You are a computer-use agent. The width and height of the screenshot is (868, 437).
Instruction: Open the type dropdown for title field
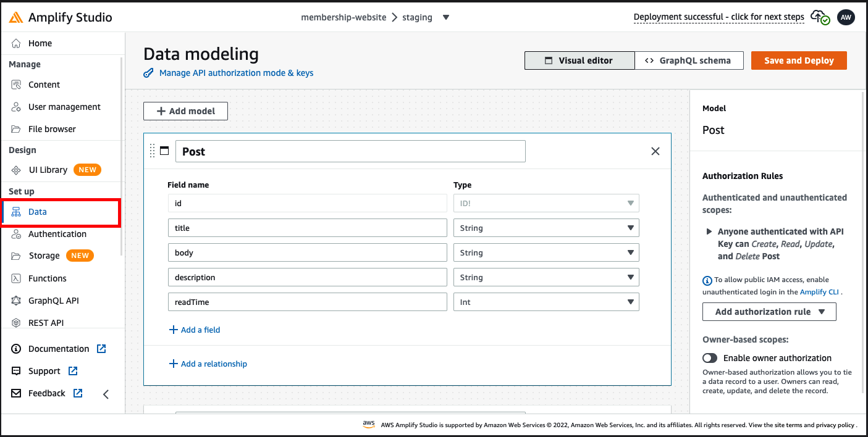point(546,228)
